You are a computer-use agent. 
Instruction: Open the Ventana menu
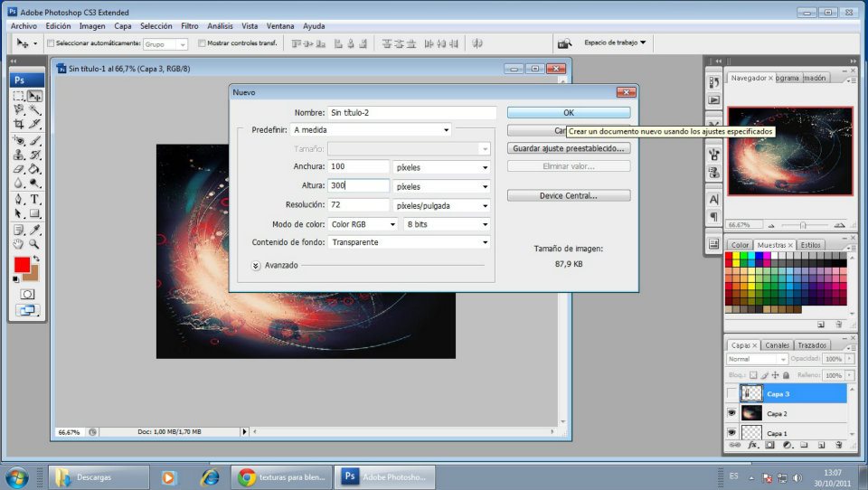[280, 26]
